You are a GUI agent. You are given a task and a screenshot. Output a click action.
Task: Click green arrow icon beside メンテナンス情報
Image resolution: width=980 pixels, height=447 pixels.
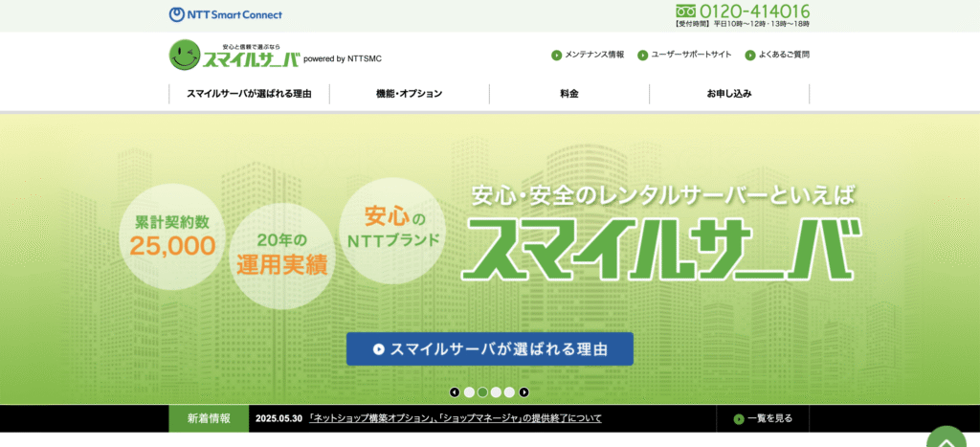556,55
